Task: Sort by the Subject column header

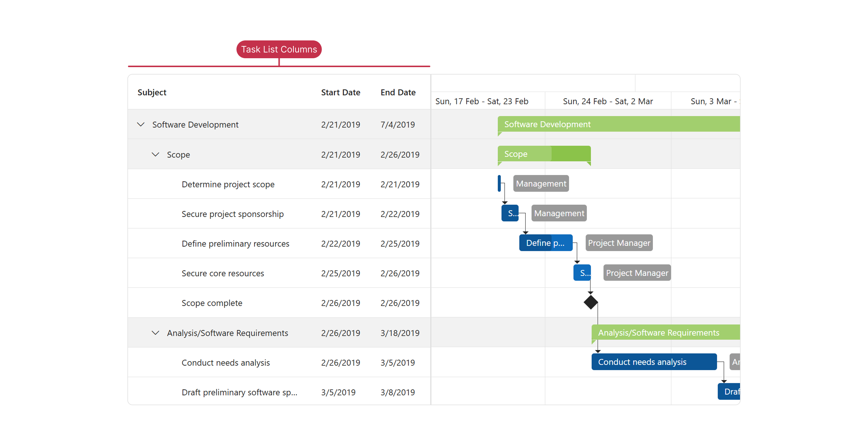Action: (152, 92)
